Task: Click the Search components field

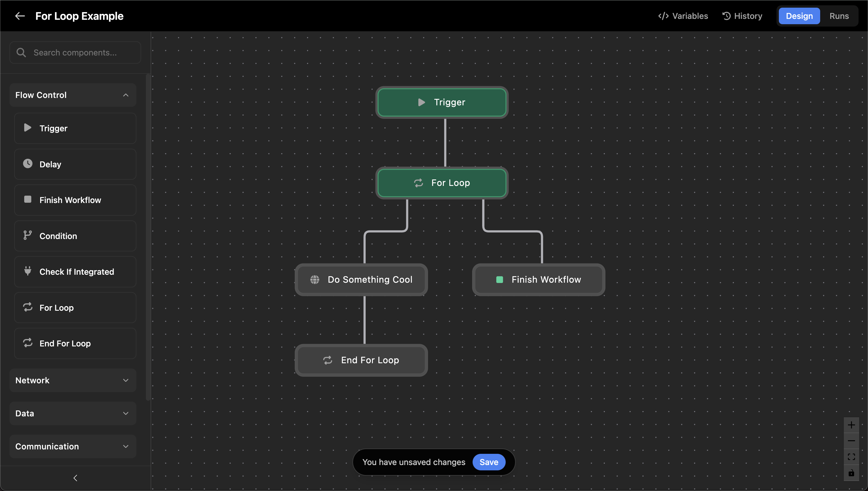Action: point(75,52)
